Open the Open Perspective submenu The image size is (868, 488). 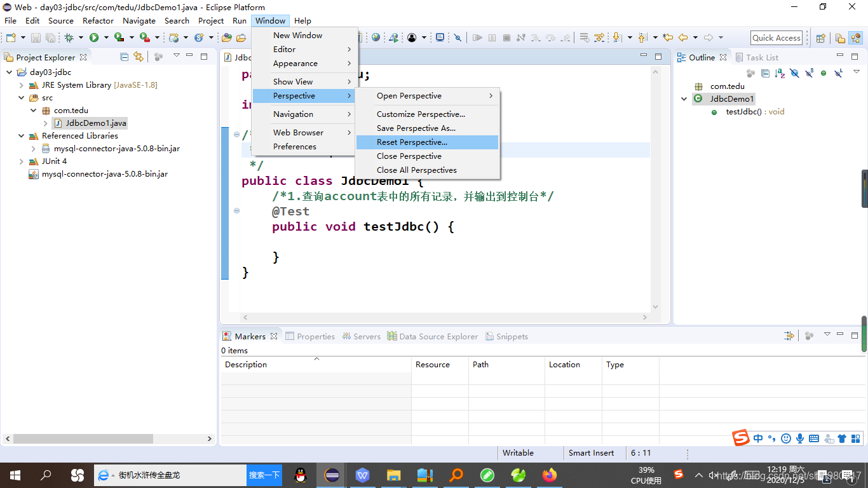point(427,96)
